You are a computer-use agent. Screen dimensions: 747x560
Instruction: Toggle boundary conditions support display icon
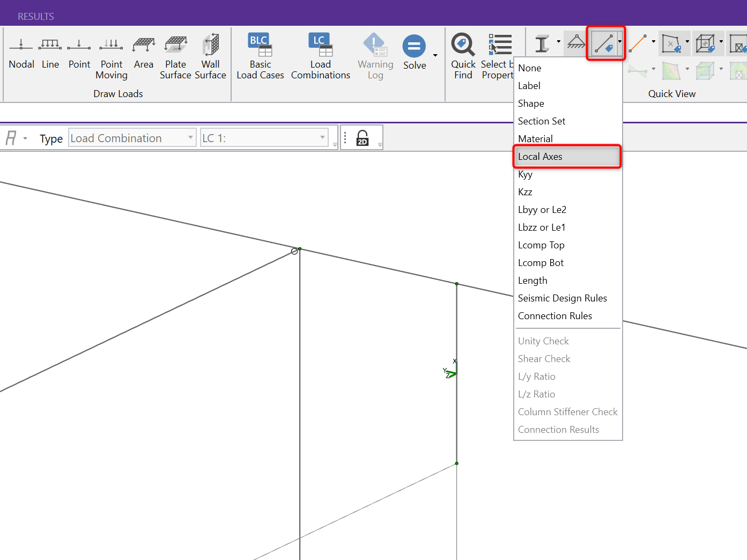[576, 43]
